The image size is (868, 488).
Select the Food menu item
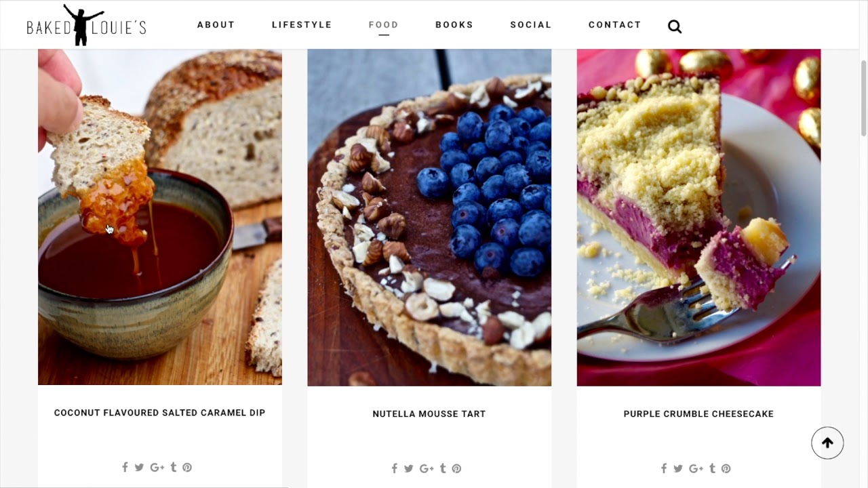pyautogui.click(x=384, y=24)
